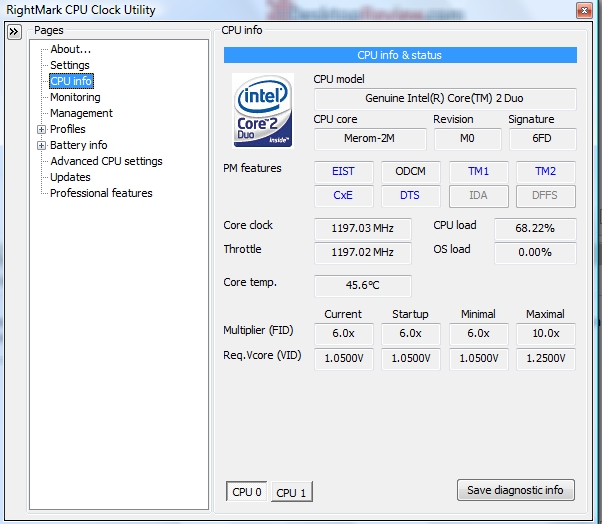This screenshot has width=602, height=524.
Task: Select Profiles in the pages tree
Action: pyautogui.click(x=68, y=129)
